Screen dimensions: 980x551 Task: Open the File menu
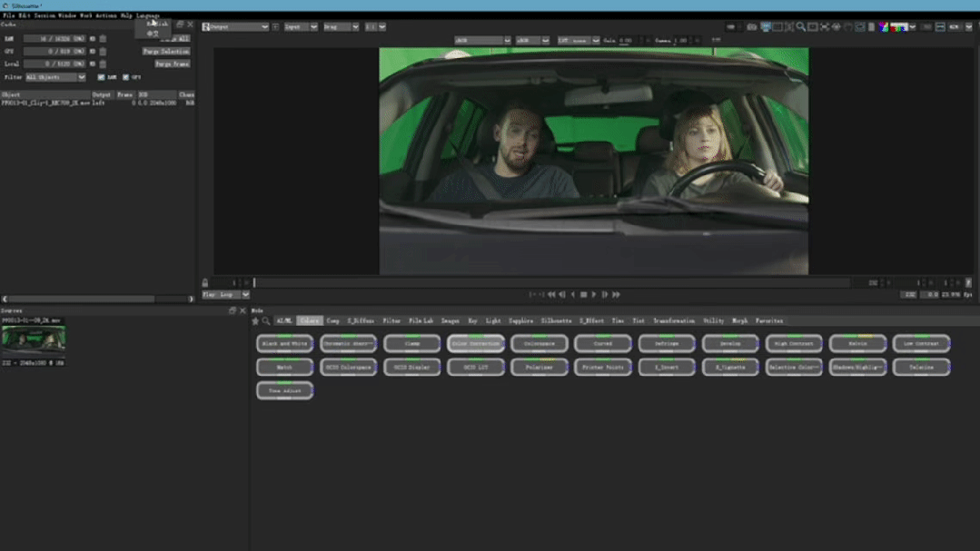point(8,15)
